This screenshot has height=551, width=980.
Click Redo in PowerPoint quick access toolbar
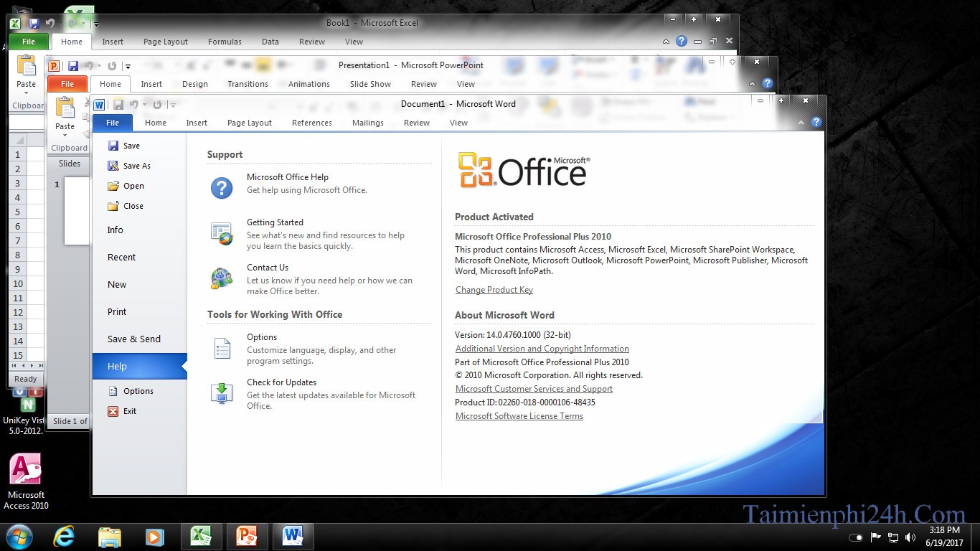coord(112,66)
